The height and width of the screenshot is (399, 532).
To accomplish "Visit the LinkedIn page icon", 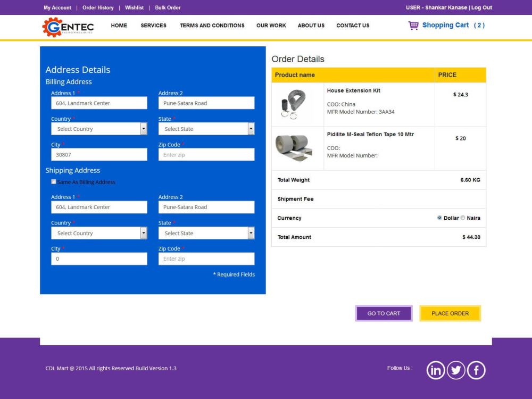I will [x=435, y=370].
